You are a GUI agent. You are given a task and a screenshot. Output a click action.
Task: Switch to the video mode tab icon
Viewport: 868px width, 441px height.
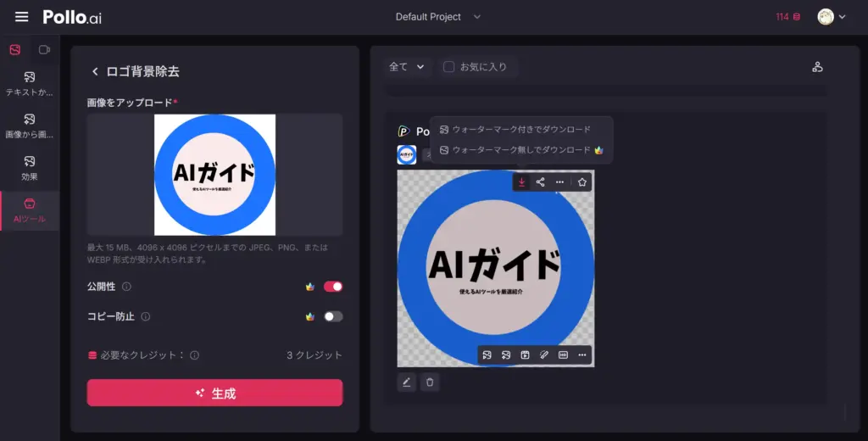(x=44, y=50)
